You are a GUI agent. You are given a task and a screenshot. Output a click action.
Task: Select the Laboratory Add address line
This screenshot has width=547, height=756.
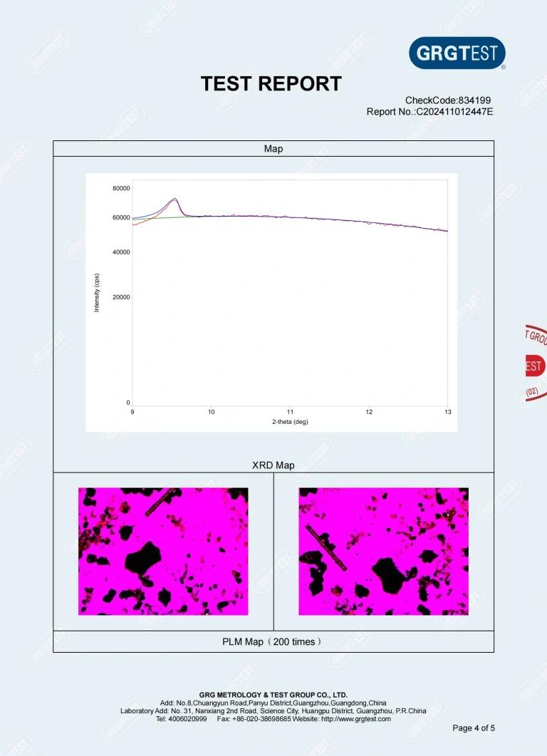[273, 710]
